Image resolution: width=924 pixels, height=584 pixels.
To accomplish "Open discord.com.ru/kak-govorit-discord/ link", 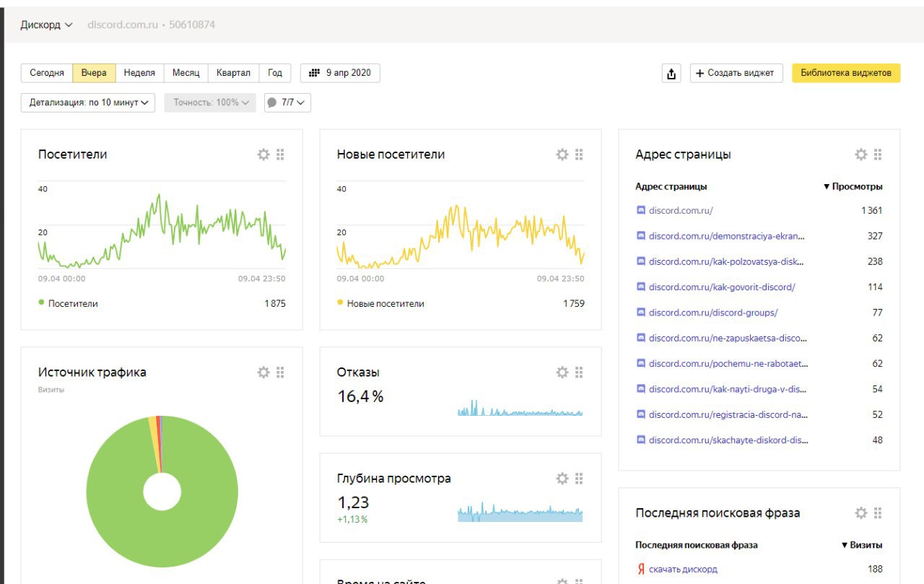I will point(722,287).
